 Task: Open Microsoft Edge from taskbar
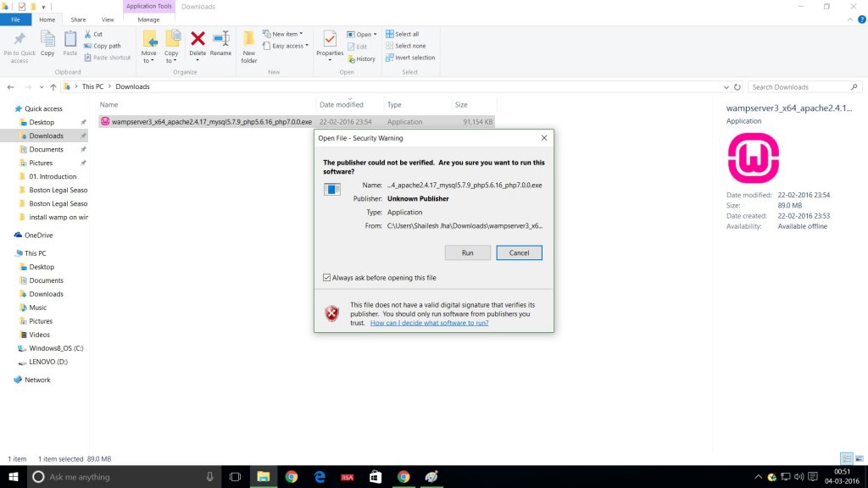click(320, 476)
